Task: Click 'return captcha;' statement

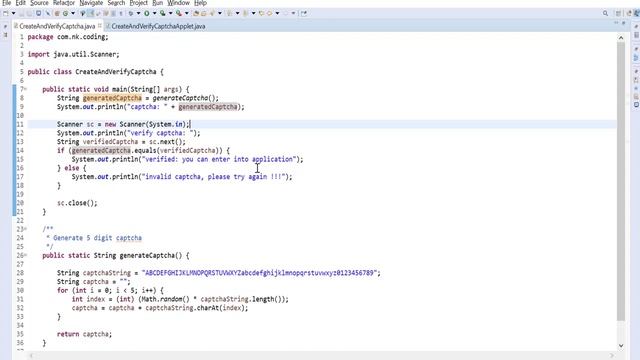Action: point(84,334)
